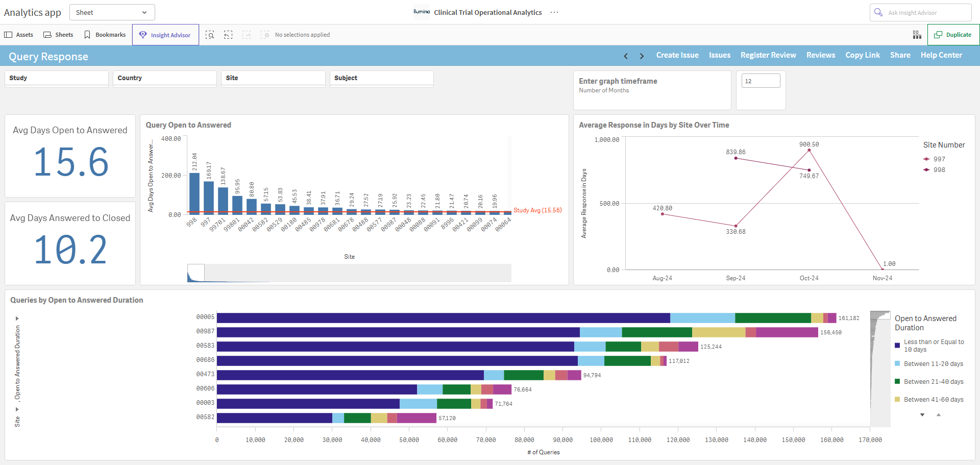Open Insight Advisor tab
The height and width of the screenshot is (465, 980).
pos(165,35)
